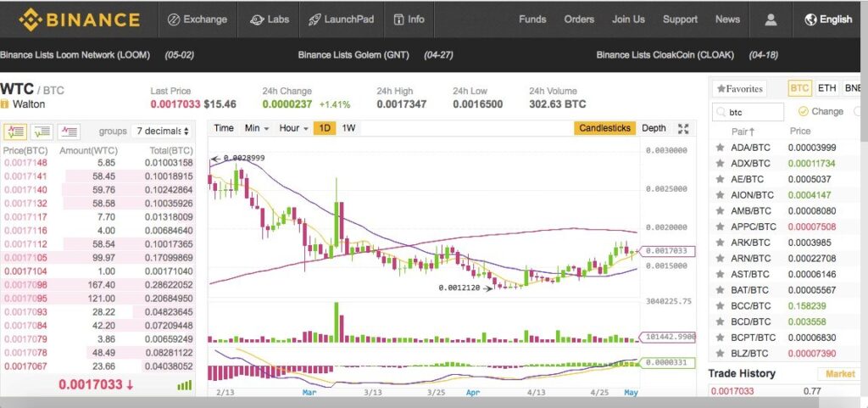Screen dimensions: 868x408
Task: Sort pairs by Pair column
Action: click(743, 131)
